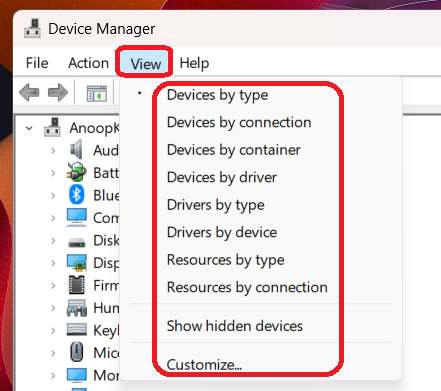Select the 'Anoop' computer name text
This screenshot has width=441, height=391.
point(94,128)
